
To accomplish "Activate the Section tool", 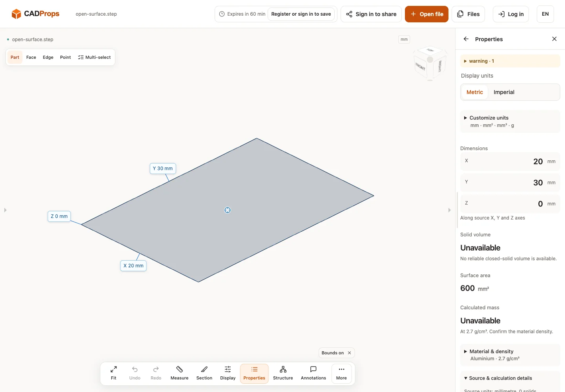I will click(204, 374).
